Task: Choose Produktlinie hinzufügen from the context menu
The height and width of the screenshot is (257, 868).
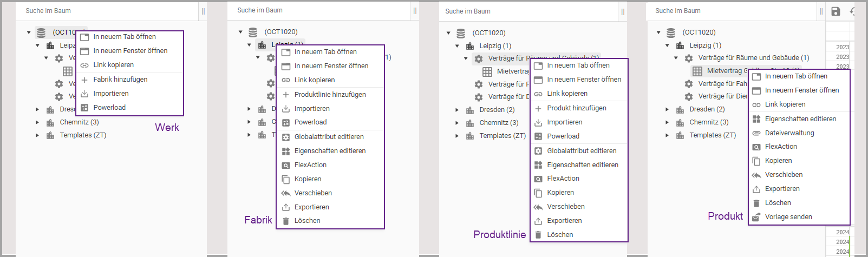Action: click(330, 95)
